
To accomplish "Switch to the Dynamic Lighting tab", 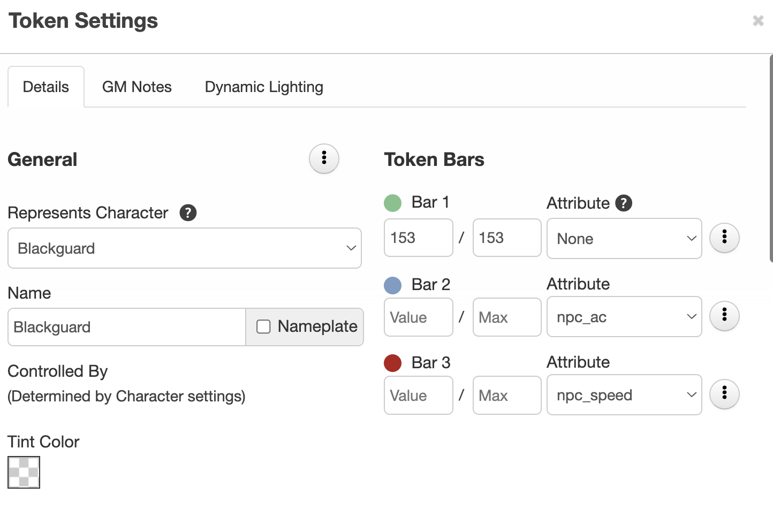I will pos(264,87).
